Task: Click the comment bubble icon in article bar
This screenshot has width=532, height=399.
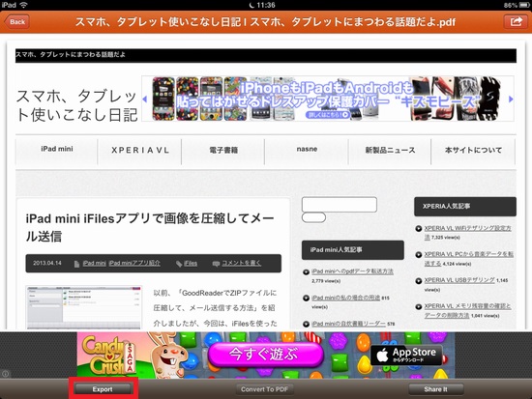Action: pyautogui.click(x=216, y=264)
